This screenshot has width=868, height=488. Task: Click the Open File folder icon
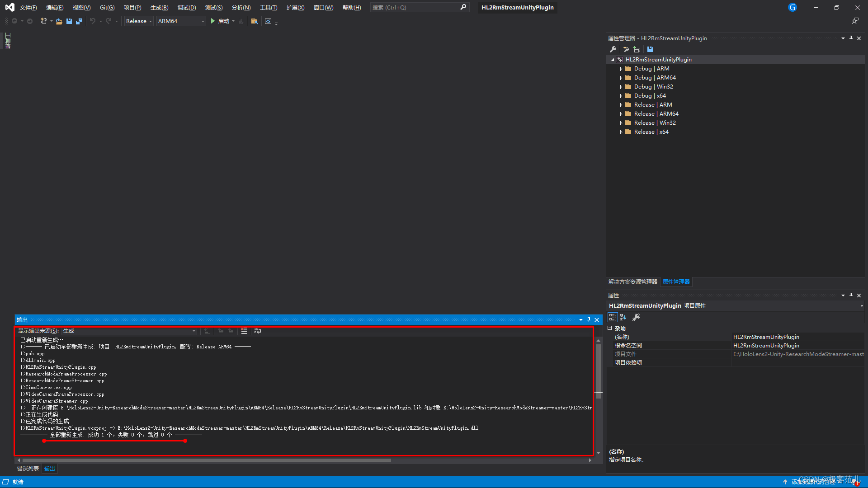(x=59, y=21)
